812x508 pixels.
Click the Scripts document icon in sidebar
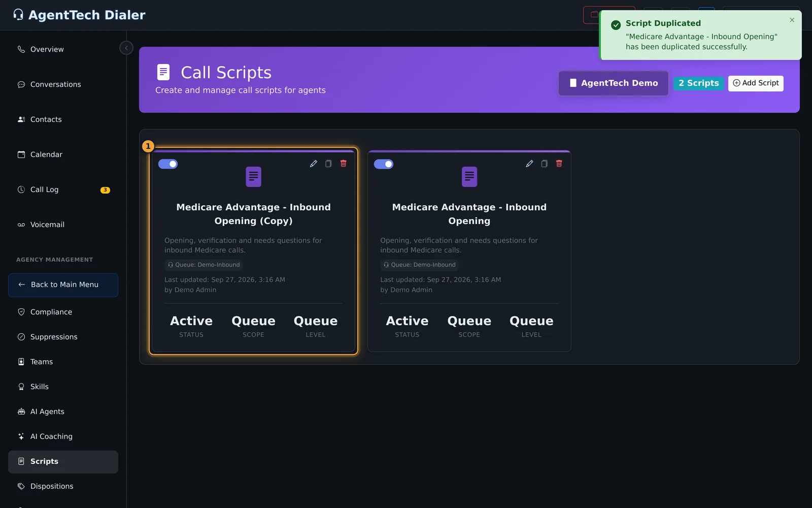pyautogui.click(x=21, y=461)
